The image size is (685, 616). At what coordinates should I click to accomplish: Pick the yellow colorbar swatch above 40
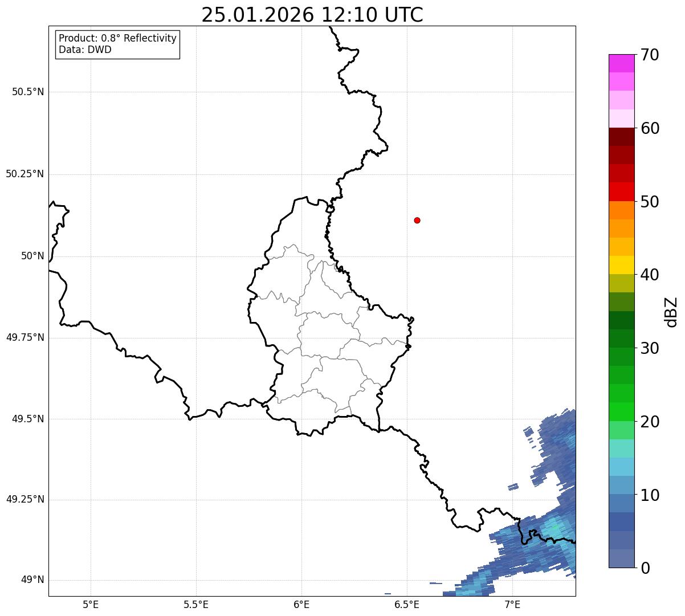[621, 265]
